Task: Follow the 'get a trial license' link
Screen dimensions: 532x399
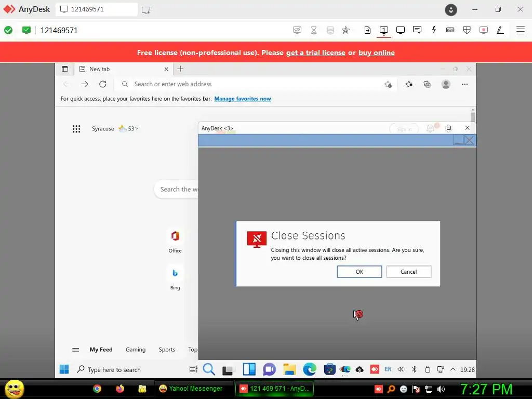Action: pos(315,52)
